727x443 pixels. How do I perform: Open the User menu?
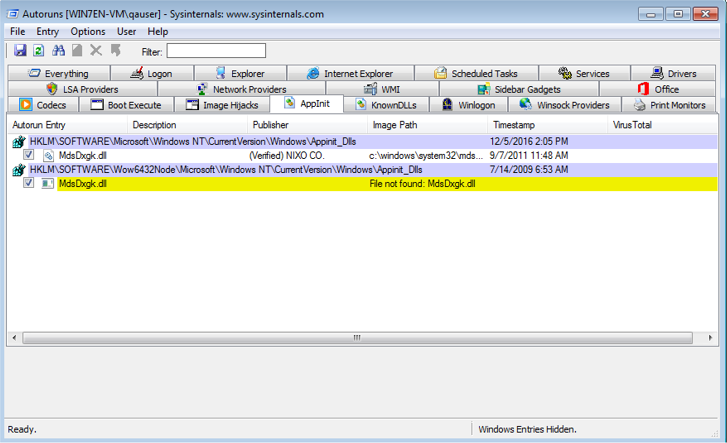tap(126, 32)
